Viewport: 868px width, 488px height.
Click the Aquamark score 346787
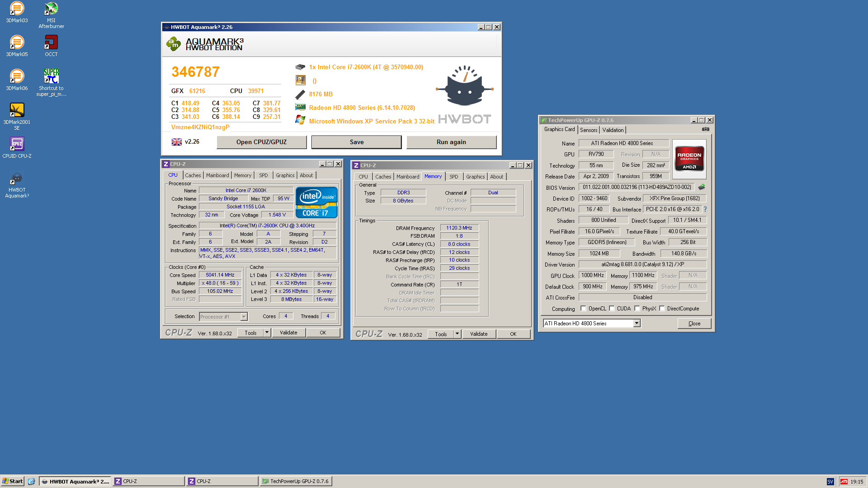click(195, 72)
